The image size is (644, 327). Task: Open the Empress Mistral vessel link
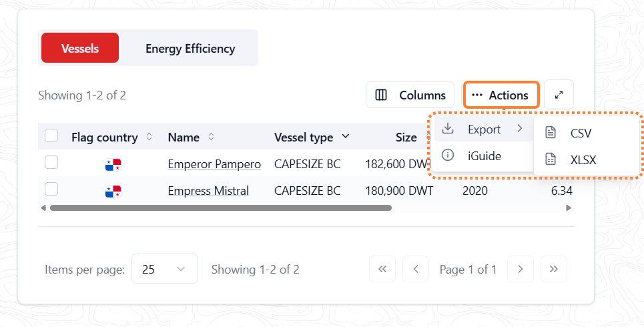[x=208, y=191]
